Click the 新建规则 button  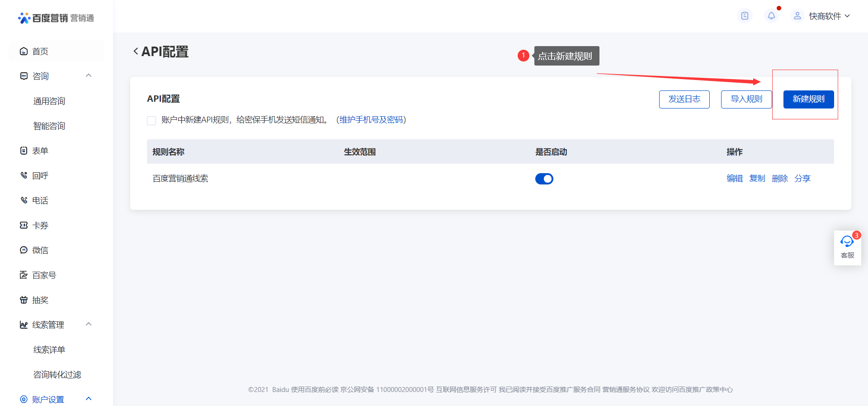(809, 99)
